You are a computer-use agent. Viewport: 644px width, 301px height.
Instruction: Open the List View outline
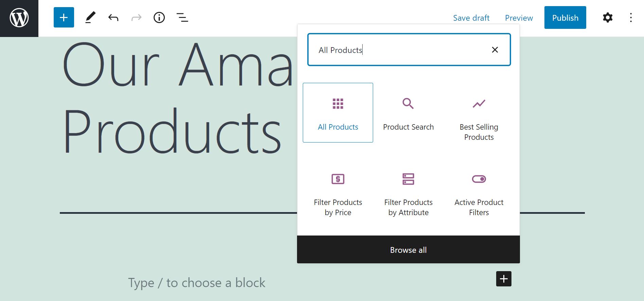(182, 17)
